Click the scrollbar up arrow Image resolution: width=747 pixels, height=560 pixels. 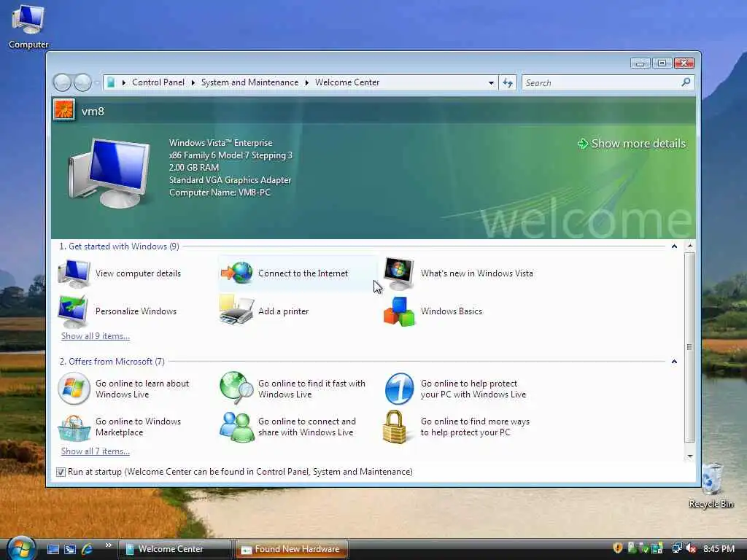click(690, 246)
